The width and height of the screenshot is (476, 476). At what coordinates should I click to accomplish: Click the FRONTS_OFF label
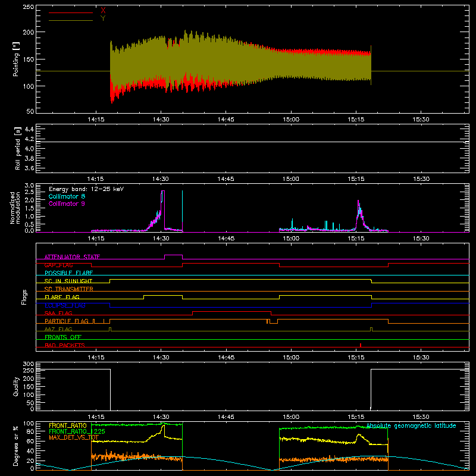click(x=63, y=337)
